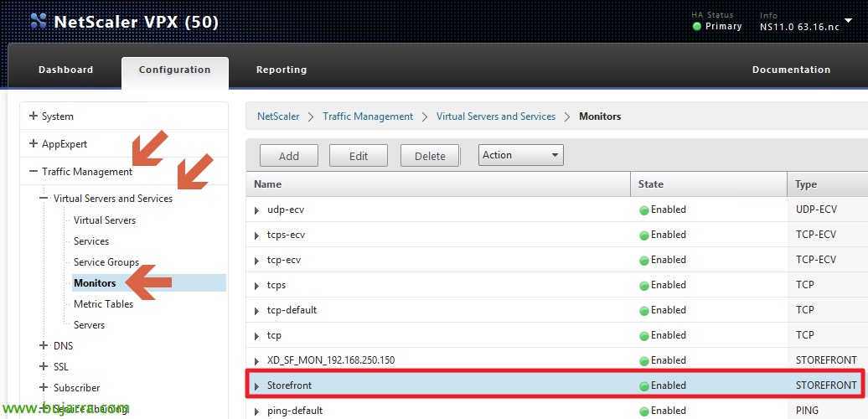Expand the System node
This screenshot has height=419, width=868.
pyautogui.click(x=34, y=116)
